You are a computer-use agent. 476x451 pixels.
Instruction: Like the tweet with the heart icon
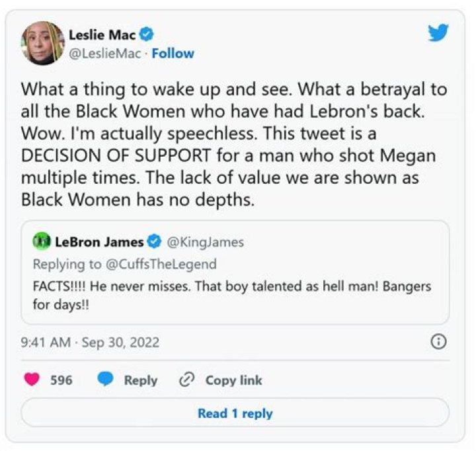[x=32, y=380]
